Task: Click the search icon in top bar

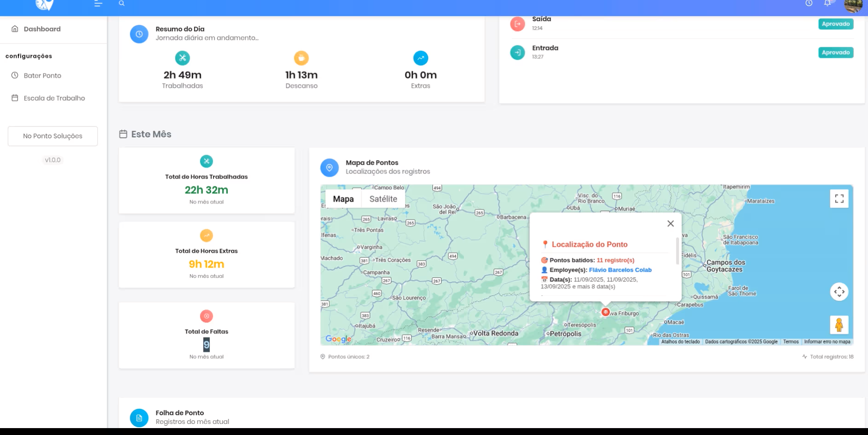Action: (122, 3)
